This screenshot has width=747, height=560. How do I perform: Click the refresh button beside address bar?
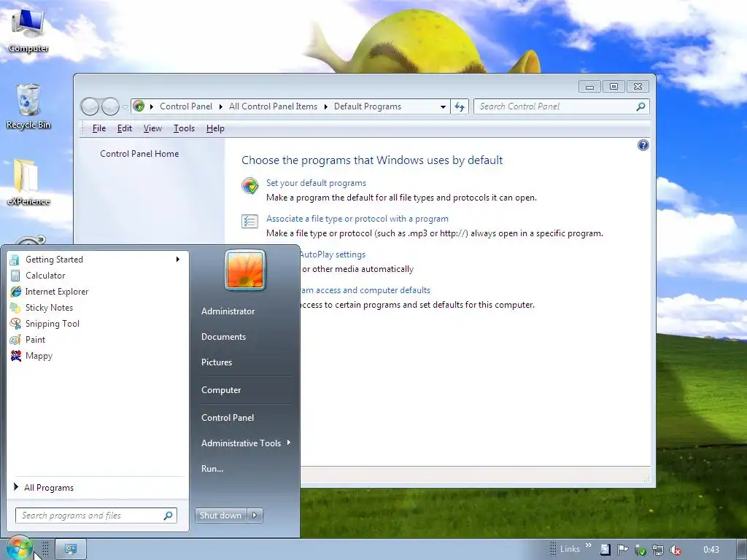click(x=460, y=106)
